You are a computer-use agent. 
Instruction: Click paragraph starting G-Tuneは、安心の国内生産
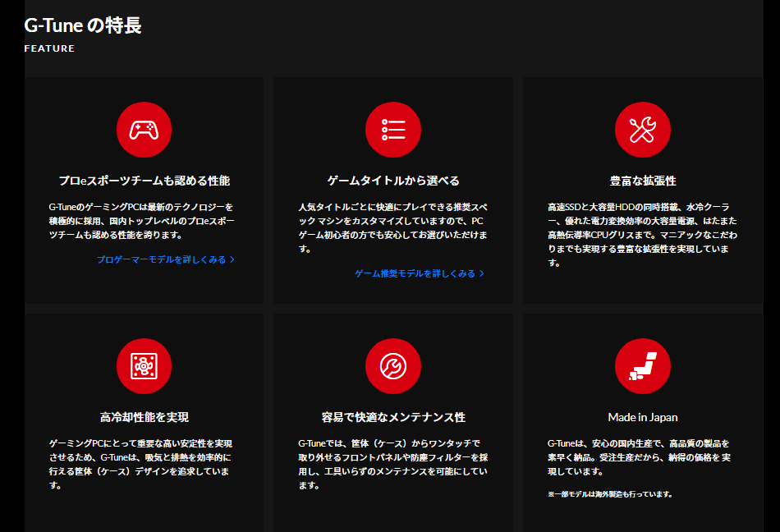tap(640, 457)
